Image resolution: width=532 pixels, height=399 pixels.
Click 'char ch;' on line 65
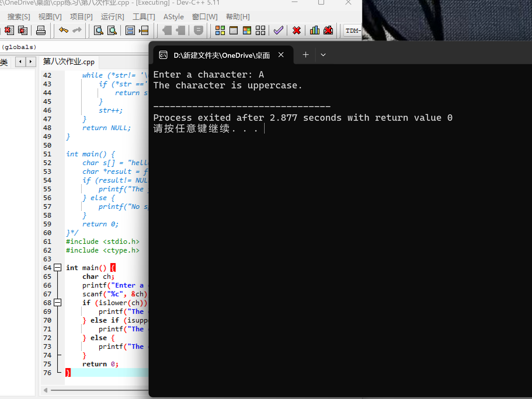[x=98, y=276]
